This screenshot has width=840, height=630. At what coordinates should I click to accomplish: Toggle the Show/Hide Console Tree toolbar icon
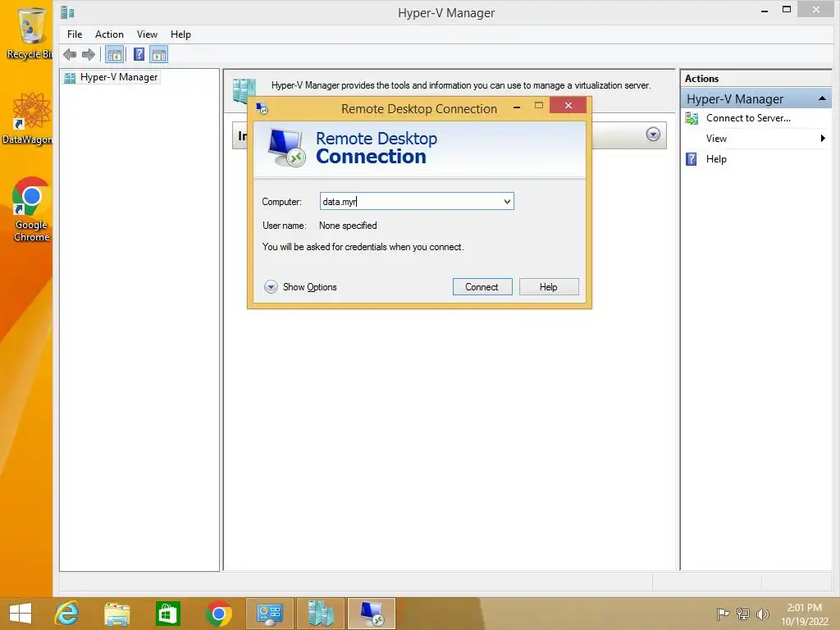tap(114, 55)
